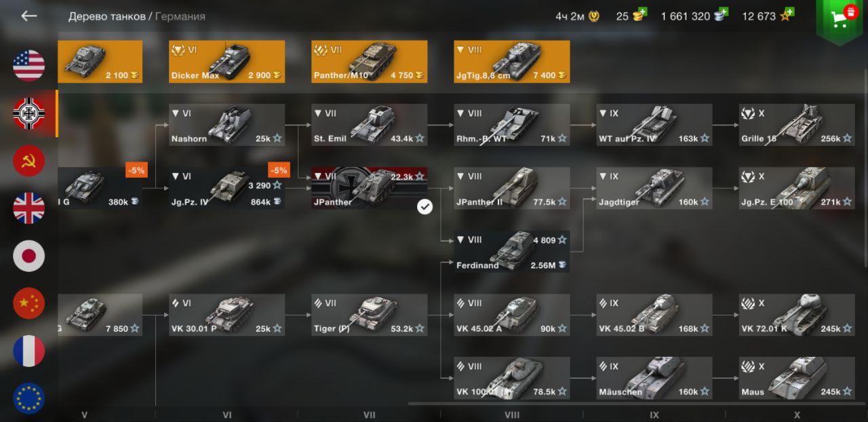Screen dimensions: 868x422
Task: Open premium JgTig.8,8 cm card
Action: tap(512, 62)
